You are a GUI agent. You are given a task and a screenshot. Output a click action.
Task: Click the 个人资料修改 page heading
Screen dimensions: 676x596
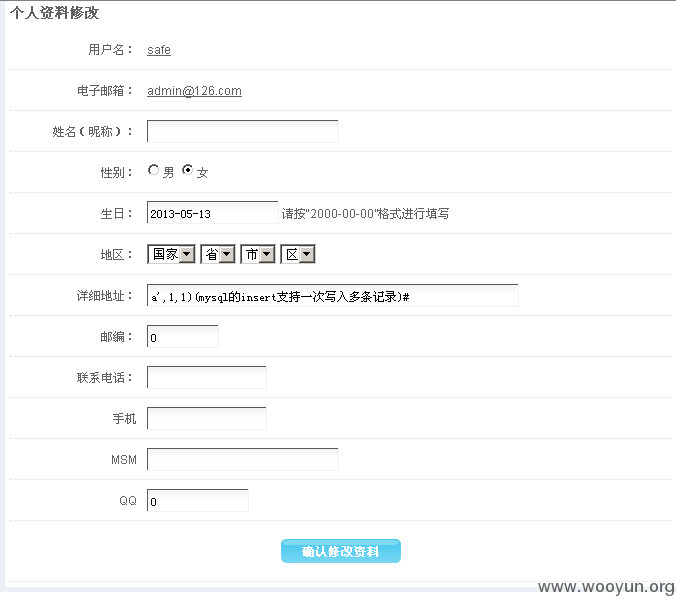54,13
